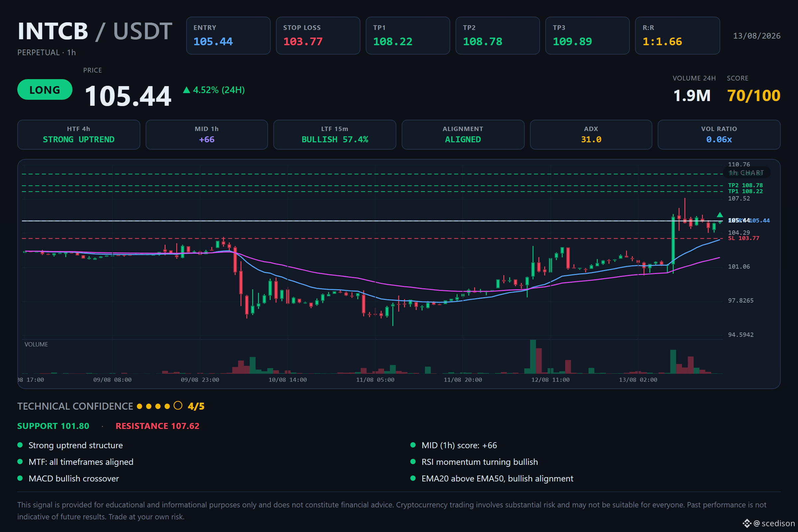This screenshot has width=798, height=532.
Task: Click the 1h CHART badge
Action: coord(747,173)
